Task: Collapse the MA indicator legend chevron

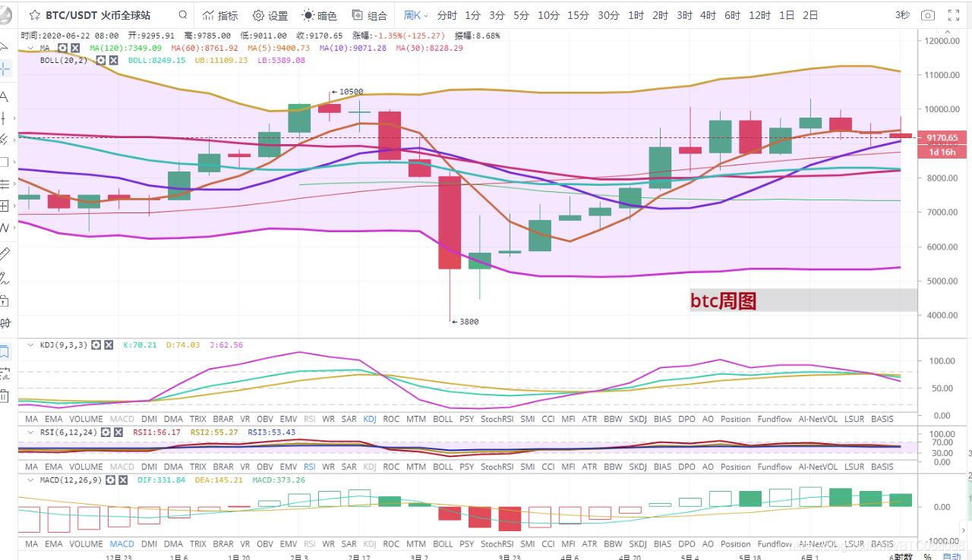Action: (x=30, y=48)
